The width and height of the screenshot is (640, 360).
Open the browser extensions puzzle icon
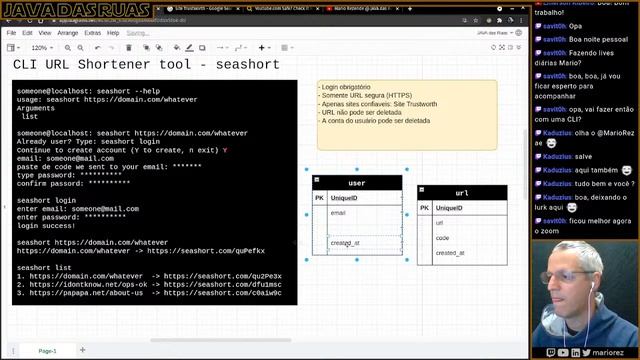point(499,20)
